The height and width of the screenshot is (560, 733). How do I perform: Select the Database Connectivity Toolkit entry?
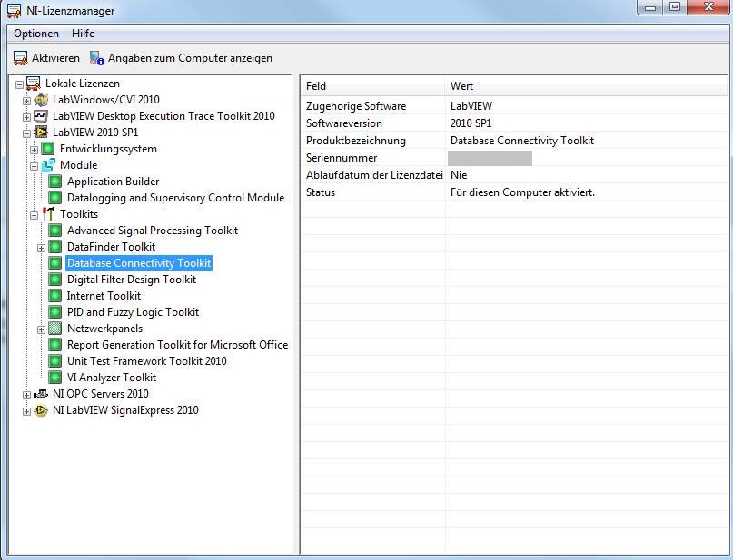pyautogui.click(x=139, y=263)
